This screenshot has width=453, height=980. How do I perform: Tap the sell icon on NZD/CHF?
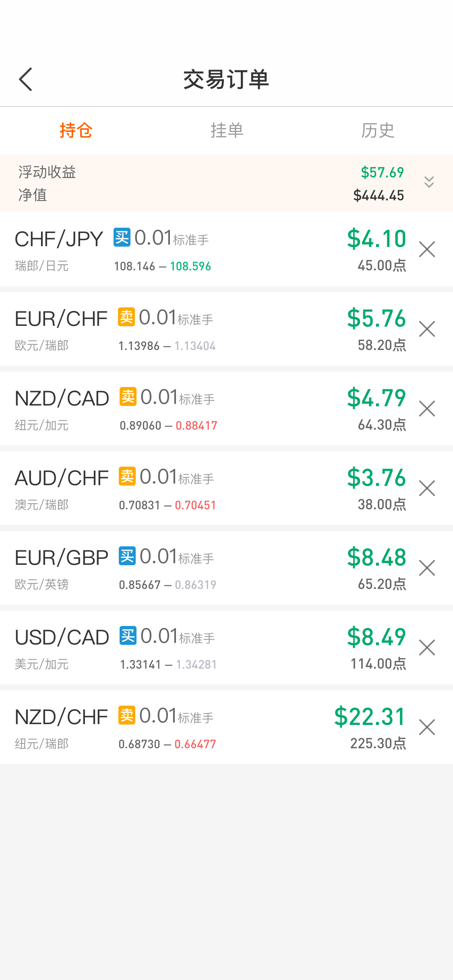pyautogui.click(x=127, y=715)
